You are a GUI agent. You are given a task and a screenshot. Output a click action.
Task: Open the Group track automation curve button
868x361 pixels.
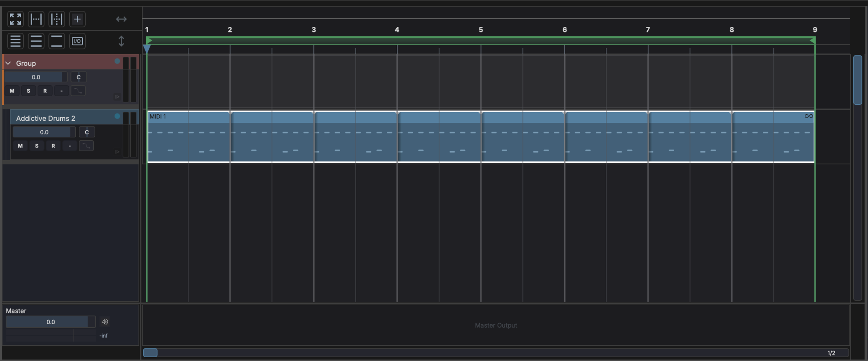coord(78,90)
